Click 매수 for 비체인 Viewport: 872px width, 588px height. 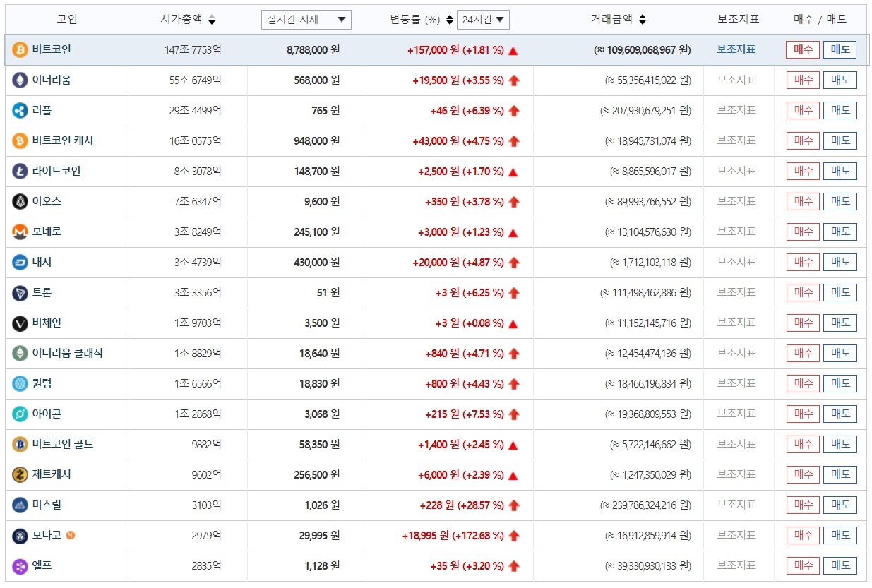(803, 323)
